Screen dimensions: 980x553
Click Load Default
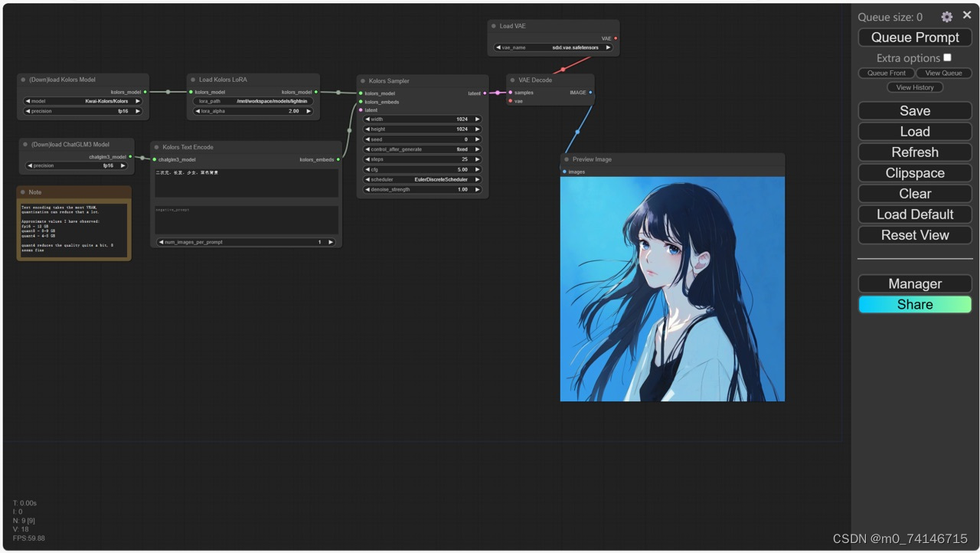(915, 214)
